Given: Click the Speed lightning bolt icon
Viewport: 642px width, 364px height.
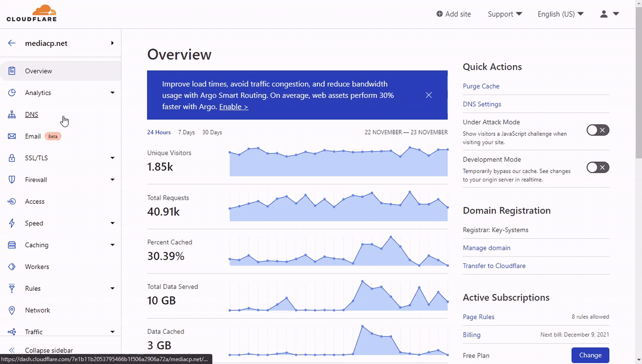Looking at the screenshot, I should (12, 223).
